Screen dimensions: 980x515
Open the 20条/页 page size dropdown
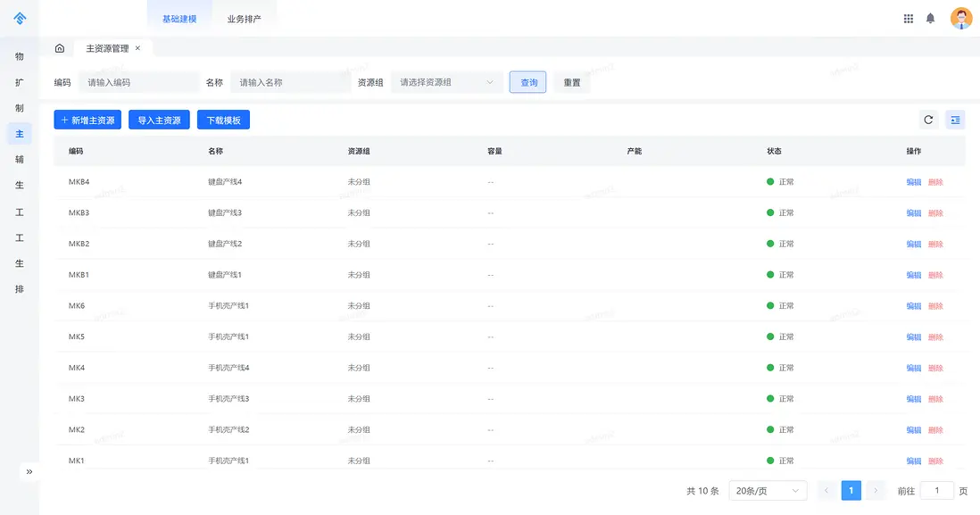[x=768, y=491]
